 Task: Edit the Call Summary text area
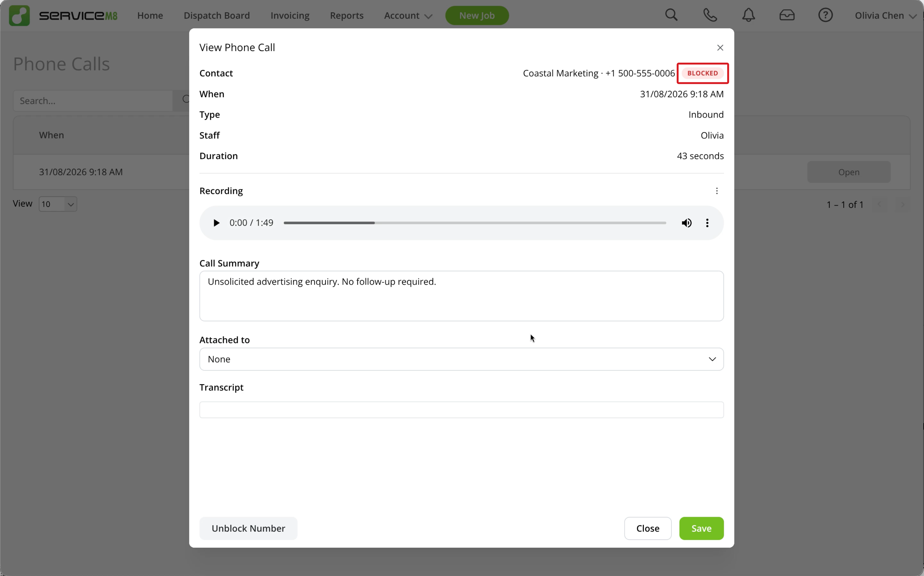coord(461,296)
